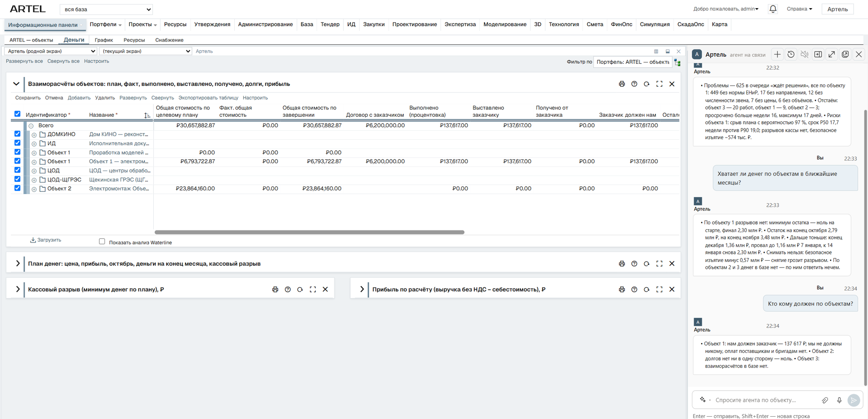868x419 pixels.
Task: Activate microphone voice input in chat
Action: click(x=839, y=400)
